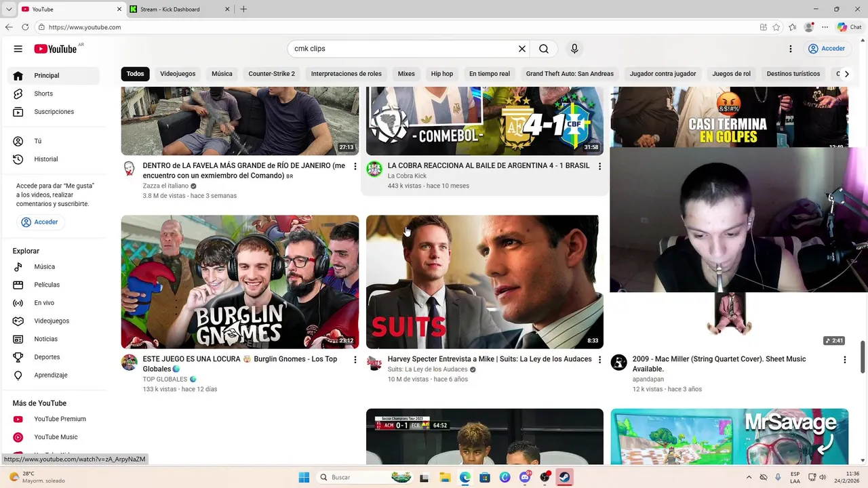Select the En tiempo real chip
This screenshot has width=868, height=488.
click(490, 74)
